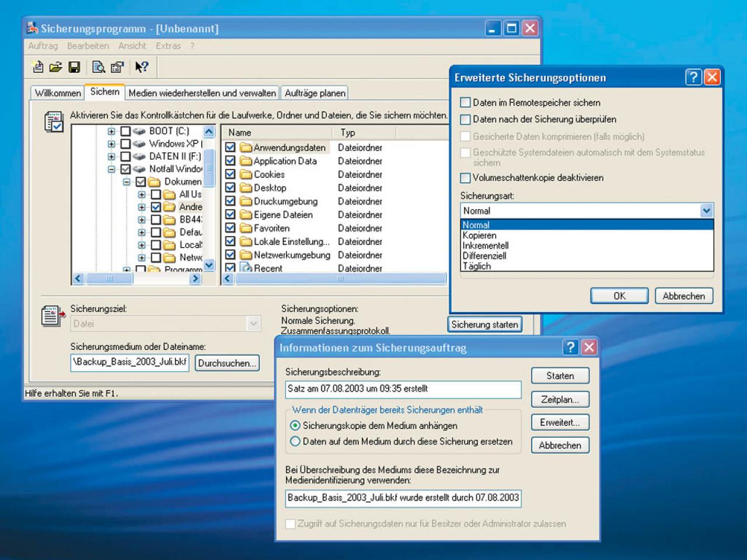Click the Netzwerkumgebung folder icon
This screenshot has height=560, width=747.
[x=246, y=255]
